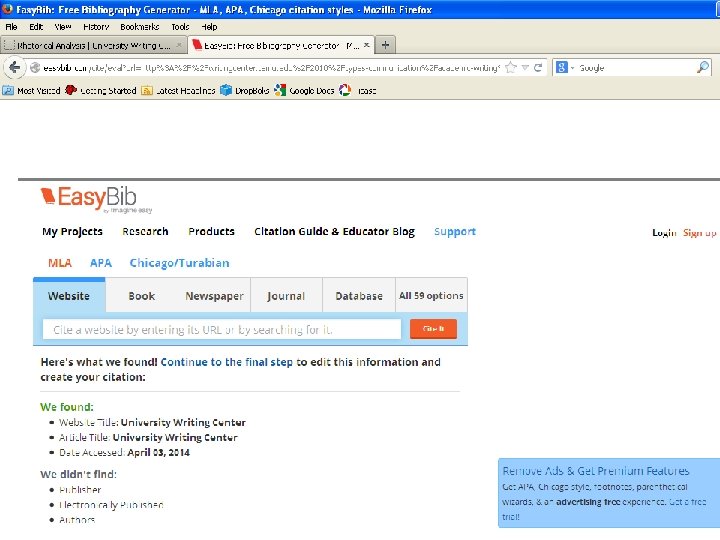Open the Research navigation item
Image resolution: width=720 pixels, height=540 pixels.
pos(145,231)
